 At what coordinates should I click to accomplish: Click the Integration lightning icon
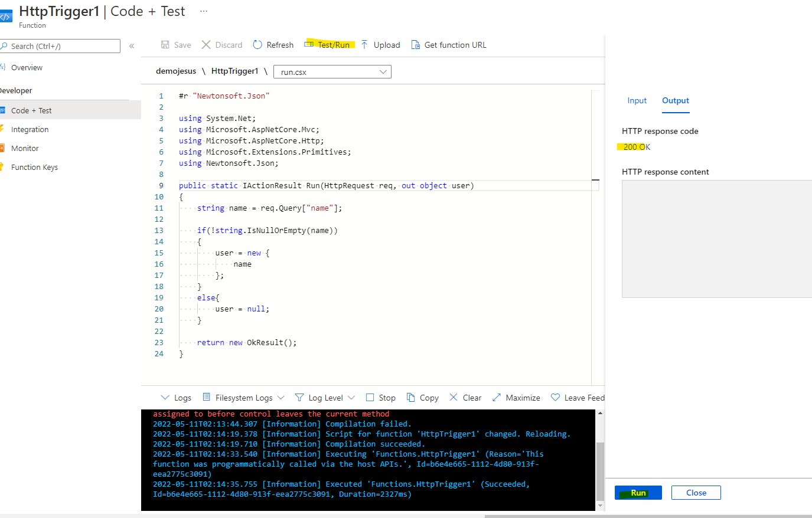click(2, 129)
